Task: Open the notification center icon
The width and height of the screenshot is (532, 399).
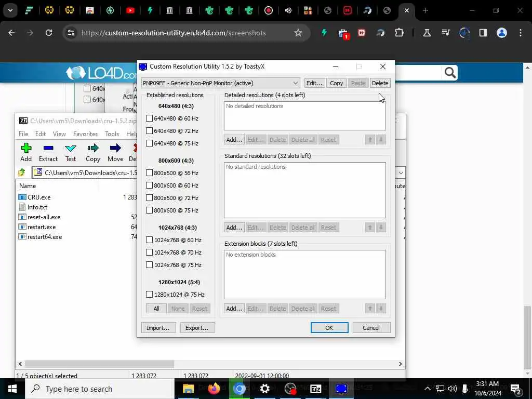Action: [515, 389]
